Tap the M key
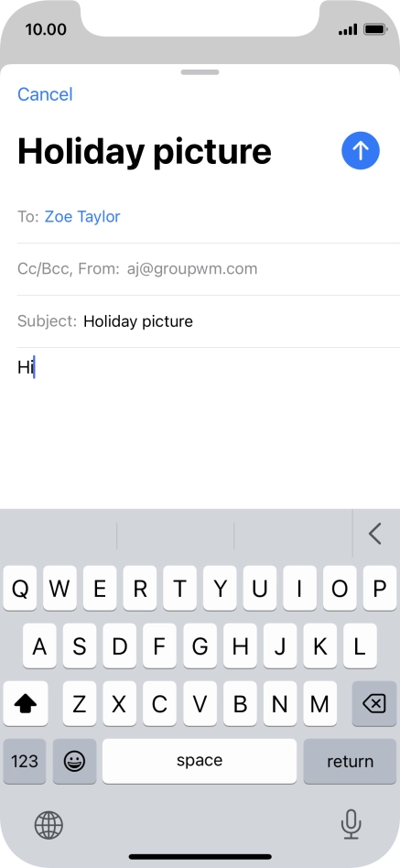Viewport: 400px width, 868px height. (x=319, y=703)
